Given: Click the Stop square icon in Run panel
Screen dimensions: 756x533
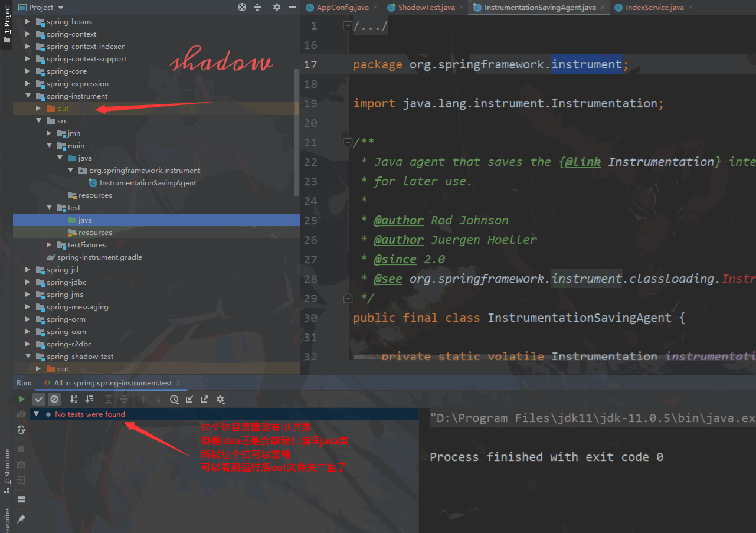Looking at the screenshot, I should 22,449.
